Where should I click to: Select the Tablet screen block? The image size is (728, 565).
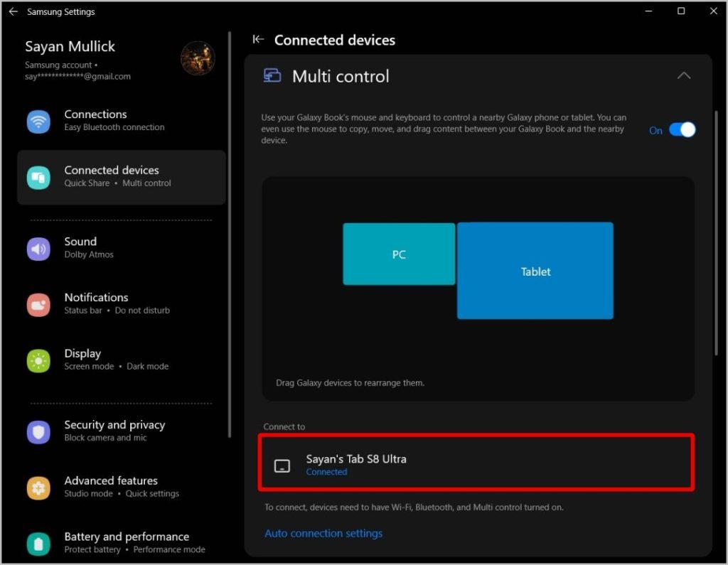(535, 271)
